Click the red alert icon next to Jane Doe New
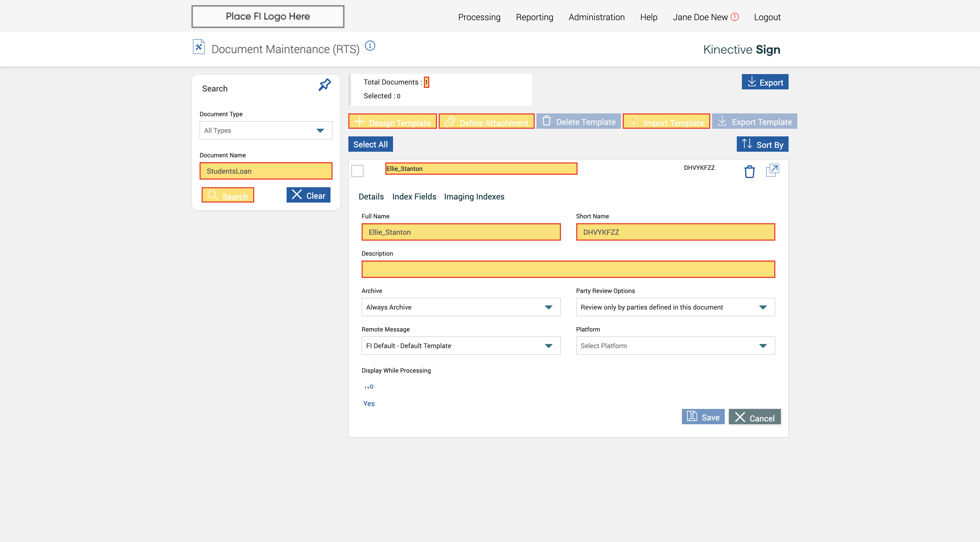The width and height of the screenshot is (980, 542). point(735,17)
